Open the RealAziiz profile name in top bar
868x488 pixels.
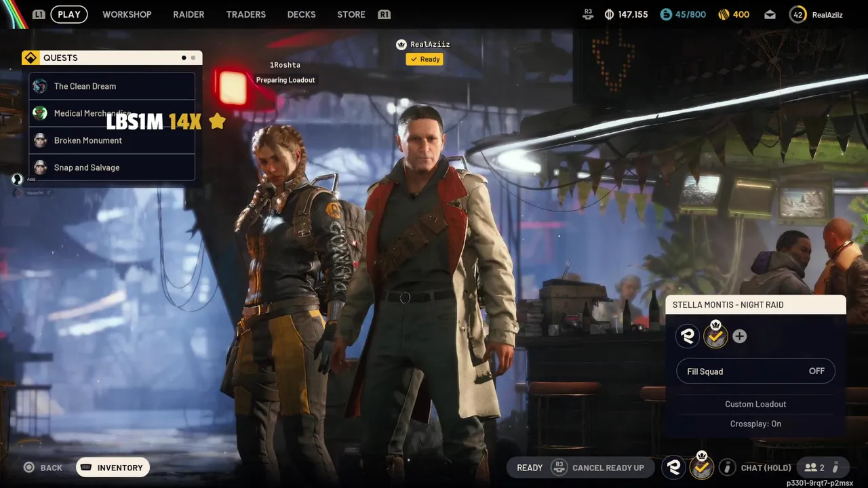point(827,14)
